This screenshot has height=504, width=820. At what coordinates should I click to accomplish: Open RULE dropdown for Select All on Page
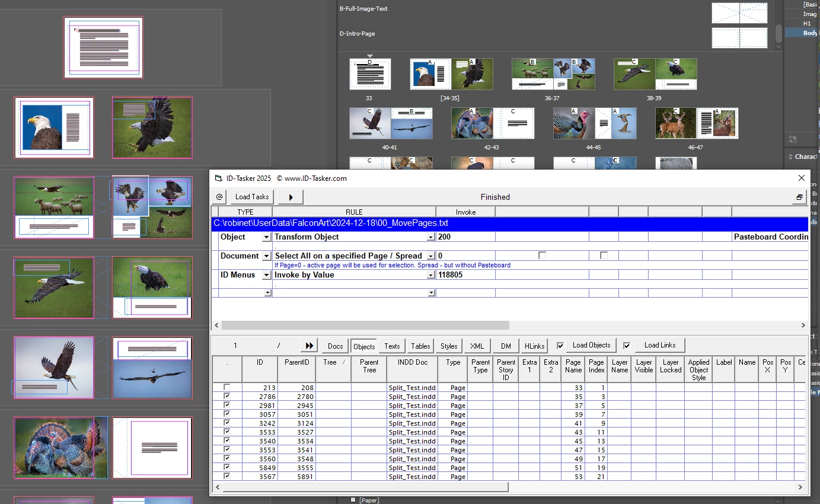(430, 256)
